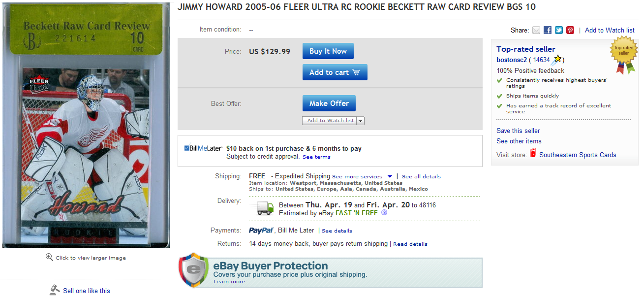This screenshot has height=299, width=644.
Task: Click the red eBay store icon
Action: [x=533, y=154]
